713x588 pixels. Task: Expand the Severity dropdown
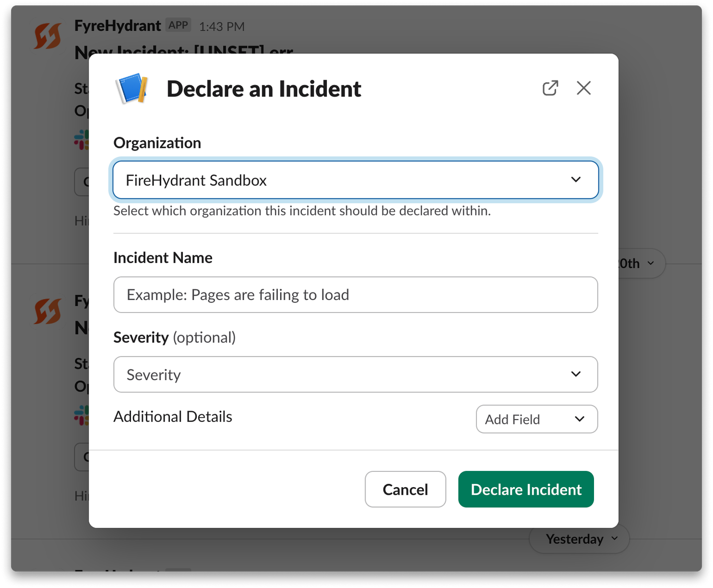point(356,374)
